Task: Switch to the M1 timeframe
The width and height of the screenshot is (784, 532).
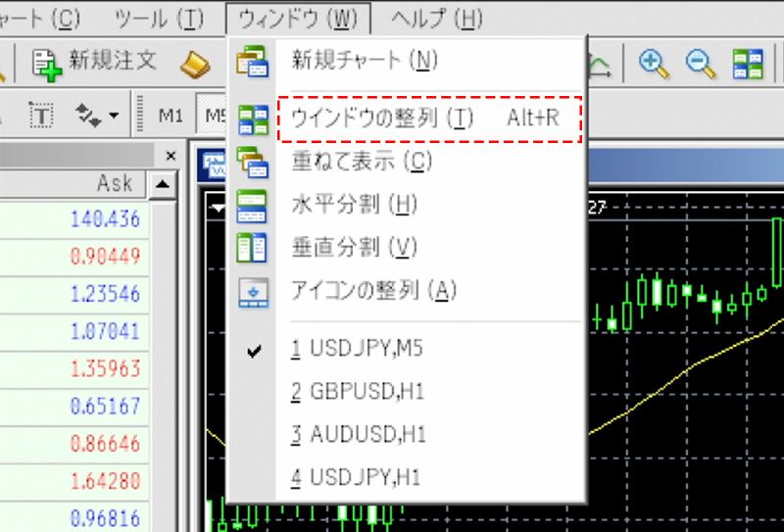Action: pos(171,116)
